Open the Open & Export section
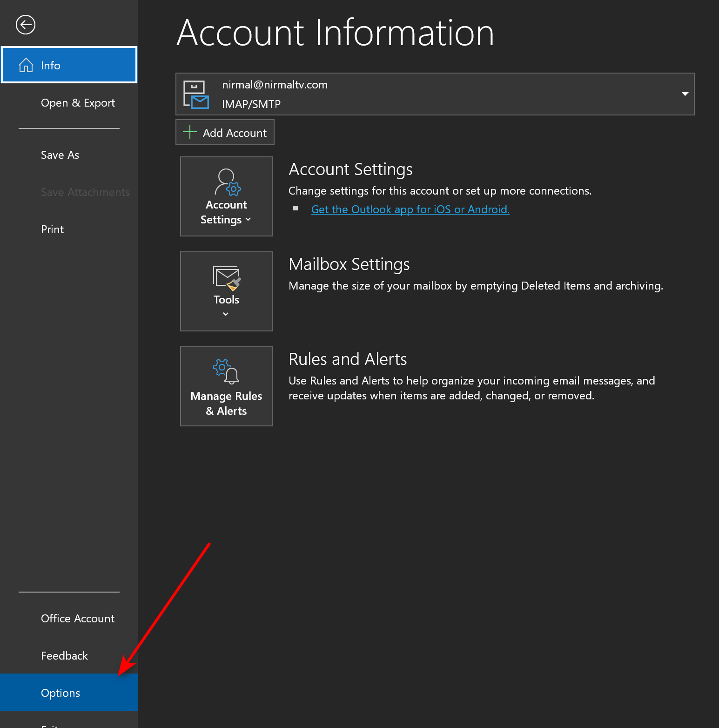The height and width of the screenshot is (728, 719). pyautogui.click(x=69, y=103)
